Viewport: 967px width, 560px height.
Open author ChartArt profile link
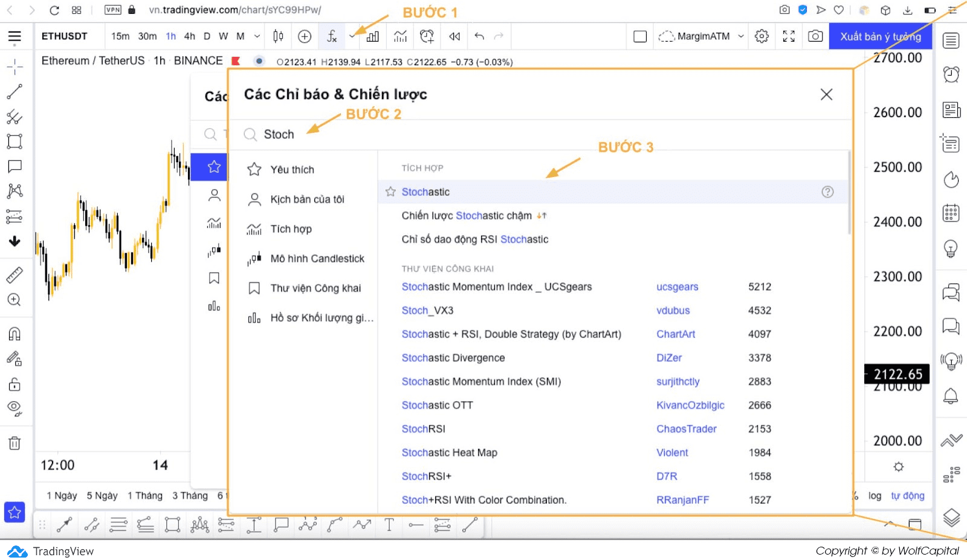676,334
